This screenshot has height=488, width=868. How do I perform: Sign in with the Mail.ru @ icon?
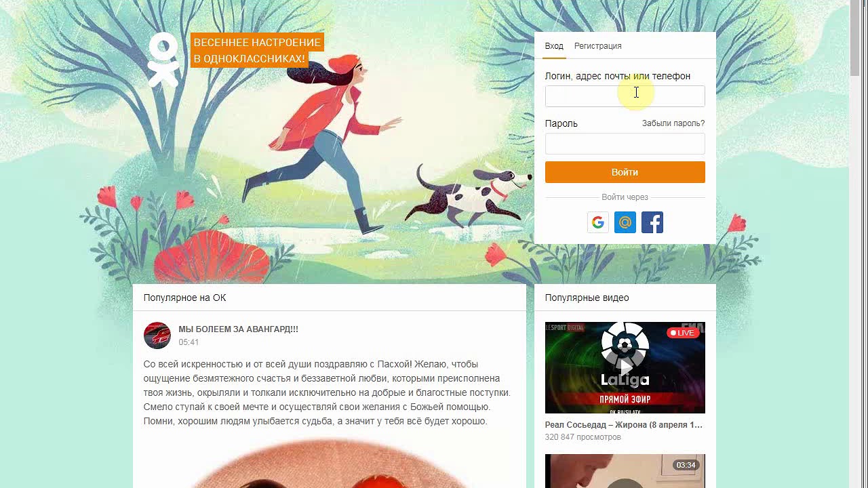[x=625, y=222]
